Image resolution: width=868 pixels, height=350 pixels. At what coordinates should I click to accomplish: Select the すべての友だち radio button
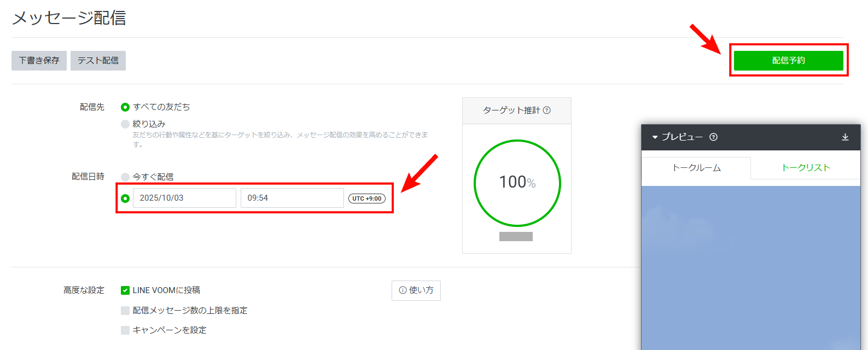point(125,107)
